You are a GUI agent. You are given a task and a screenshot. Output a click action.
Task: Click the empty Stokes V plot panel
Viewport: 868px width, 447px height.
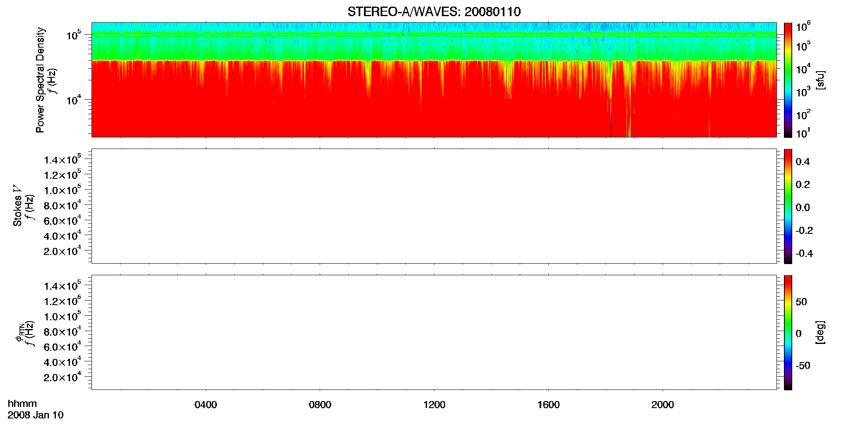click(434, 206)
